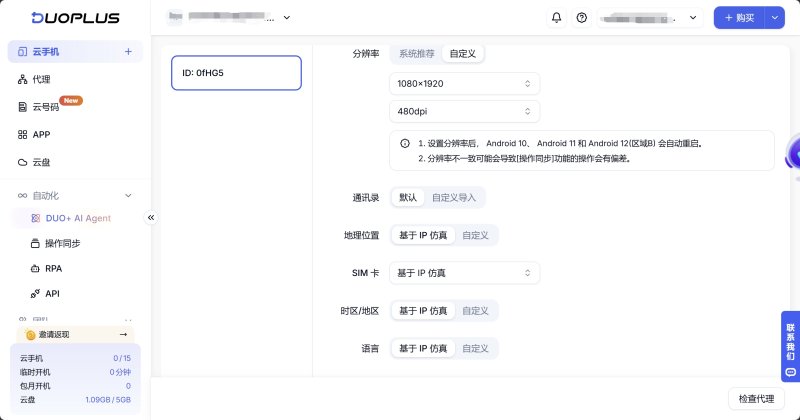Click the 邀请返现 coin icon
This screenshot has height=420, width=800.
pyautogui.click(x=30, y=335)
